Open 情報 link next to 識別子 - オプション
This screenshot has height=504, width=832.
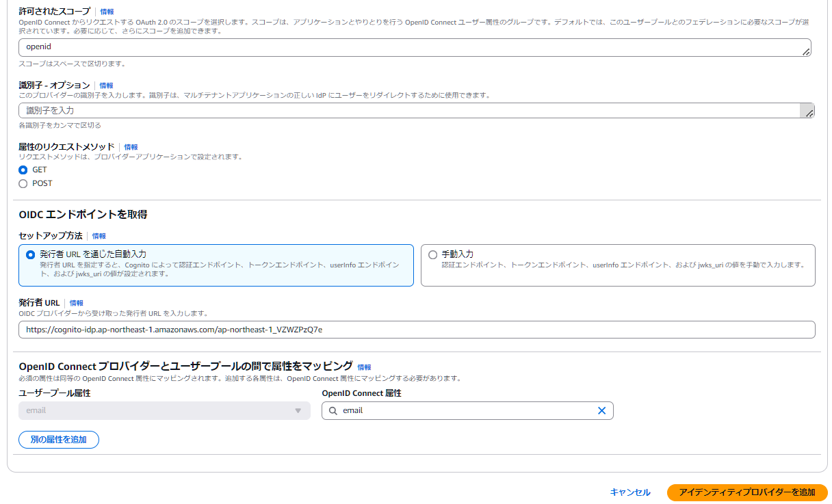(106, 85)
